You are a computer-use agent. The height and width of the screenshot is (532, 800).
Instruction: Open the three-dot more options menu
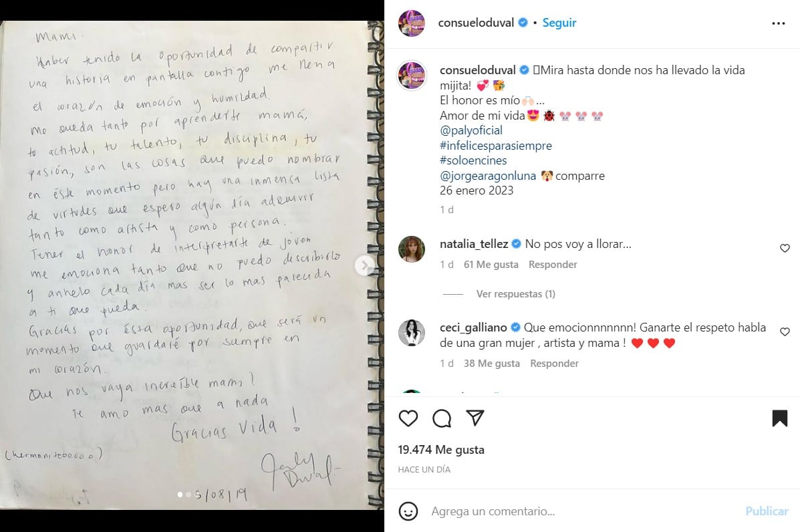point(779,23)
